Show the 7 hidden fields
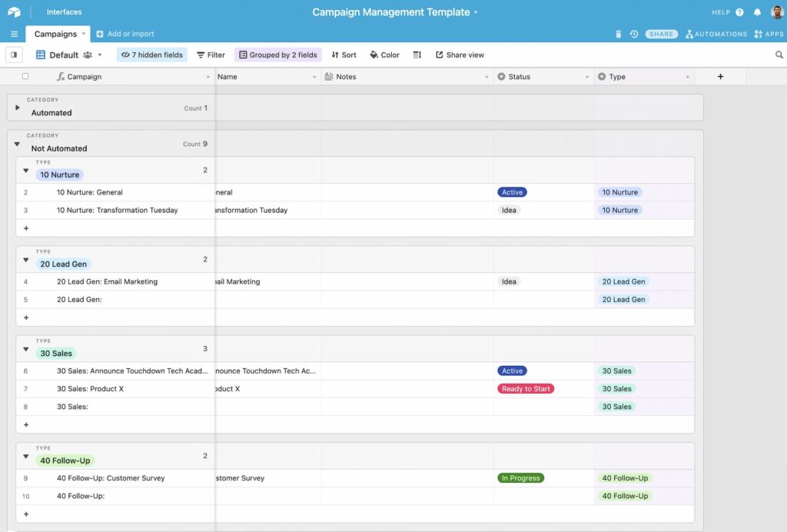Viewport: 787px width, 532px height. 151,55
